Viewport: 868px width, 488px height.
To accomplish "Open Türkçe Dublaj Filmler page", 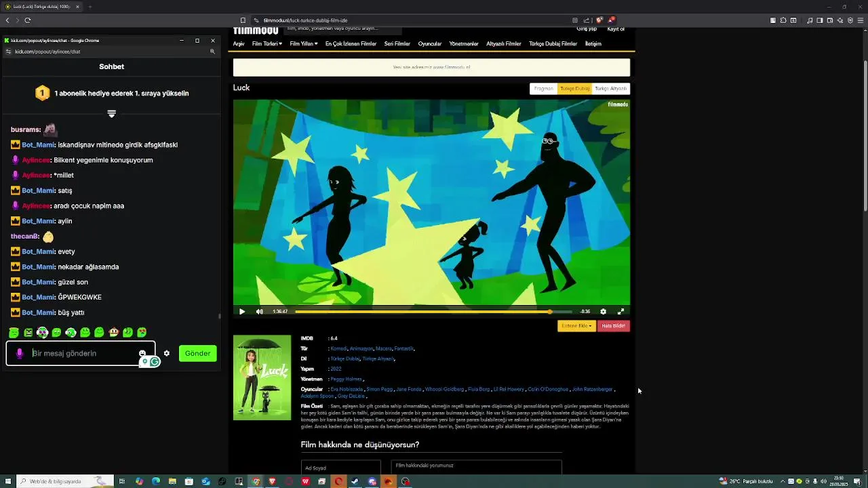I will (x=553, y=44).
